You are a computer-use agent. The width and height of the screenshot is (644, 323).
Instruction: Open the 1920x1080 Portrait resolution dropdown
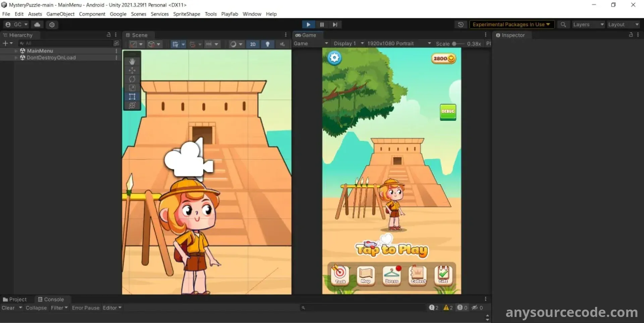coord(399,44)
